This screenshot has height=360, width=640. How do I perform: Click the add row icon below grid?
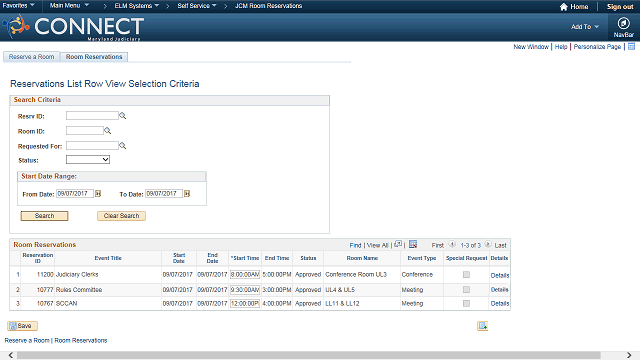pos(482,326)
